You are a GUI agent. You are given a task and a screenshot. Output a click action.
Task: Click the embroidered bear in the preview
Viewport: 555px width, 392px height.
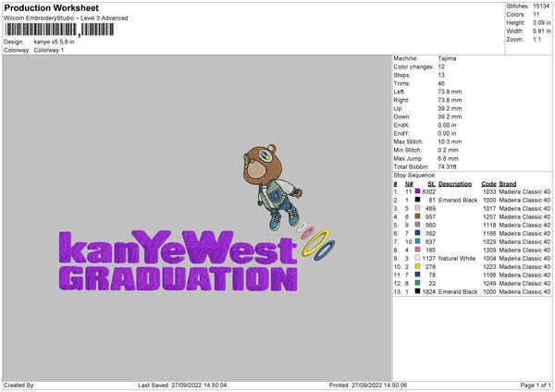click(272, 187)
